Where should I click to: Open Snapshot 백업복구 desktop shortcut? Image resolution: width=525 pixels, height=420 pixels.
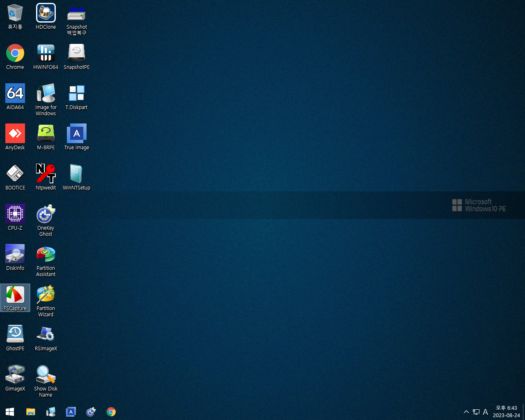(77, 20)
